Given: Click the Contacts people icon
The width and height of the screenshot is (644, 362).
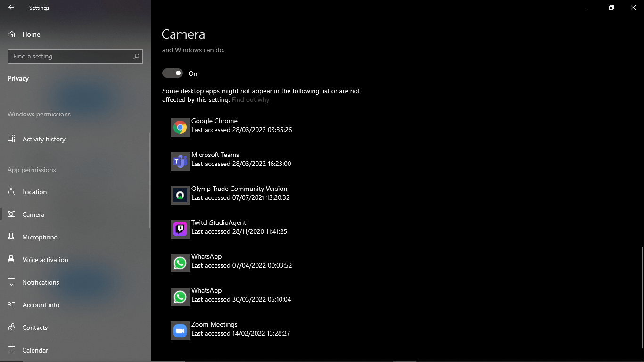Looking at the screenshot, I should pos(11,328).
